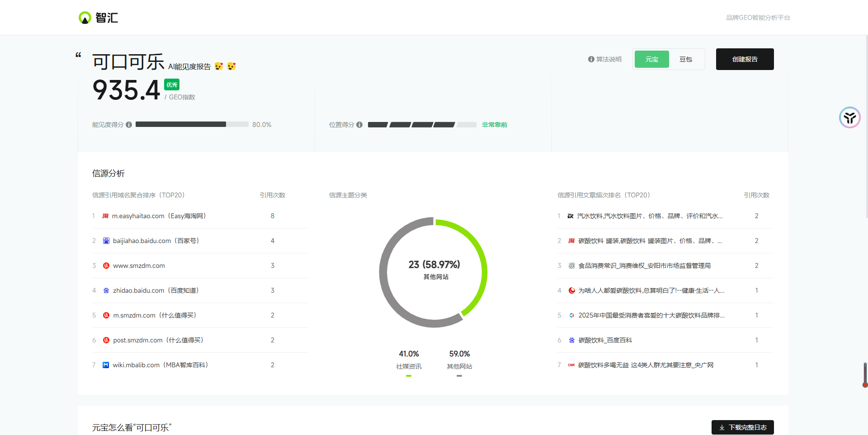This screenshot has height=435, width=868.
Task: Click the 百家号 favicon icon
Action: pyautogui.click(x=106, y=241)
